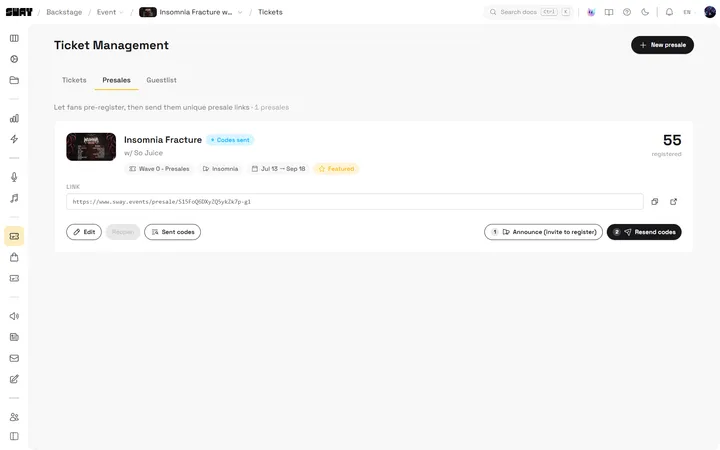Open the envelope mail icon in sidebar
The height and width of the screenshot is (450, 720).
[14, 358]
